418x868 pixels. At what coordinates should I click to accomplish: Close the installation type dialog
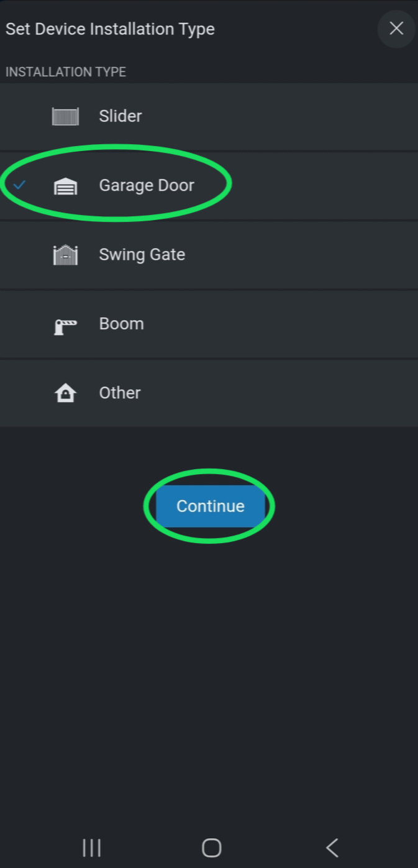(x=396, y=29)
